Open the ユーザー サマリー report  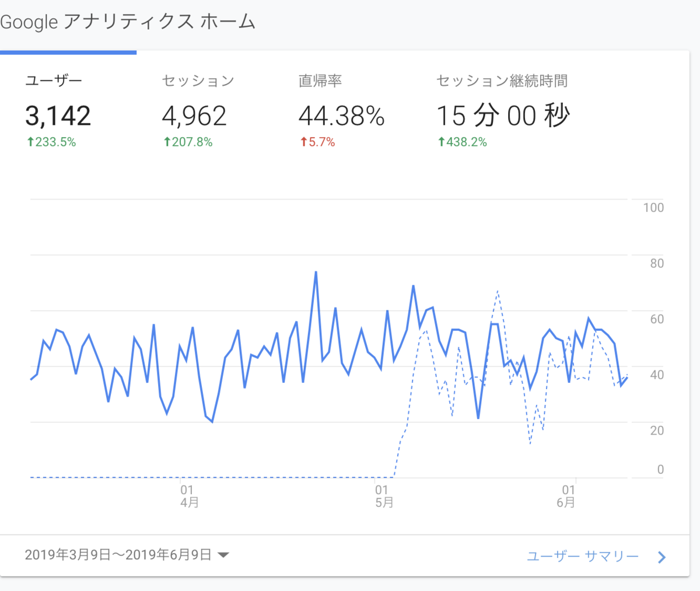pos(582,557)
